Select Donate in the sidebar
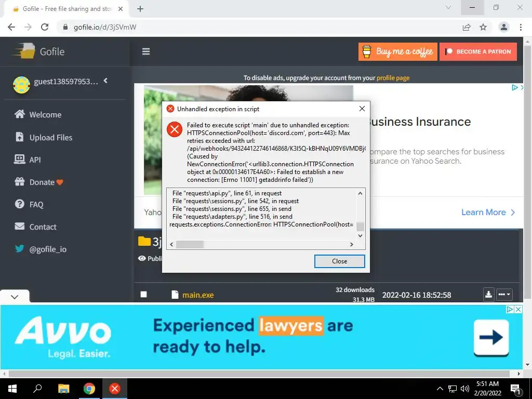The height and width of the screenshot is (399, 532). coord(38,182)
